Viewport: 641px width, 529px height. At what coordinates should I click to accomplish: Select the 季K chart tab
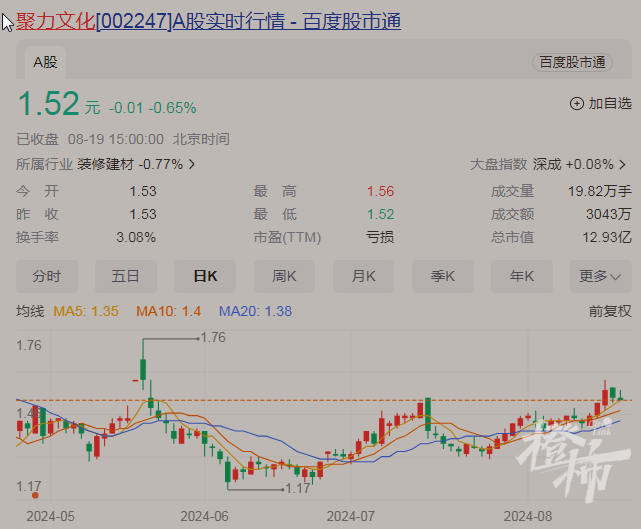pyautogui.click(x=443, y=276)
